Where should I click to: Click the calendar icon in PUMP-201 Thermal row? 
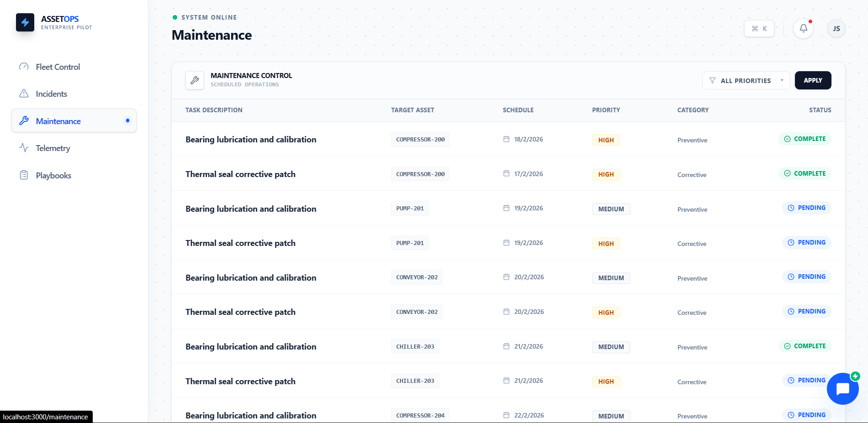[x=506, y=243]
